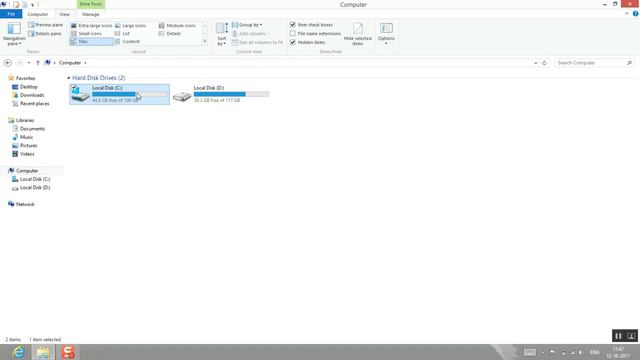
Task: Open recent locations dropdown arrow
Action: tap(29, 63)
